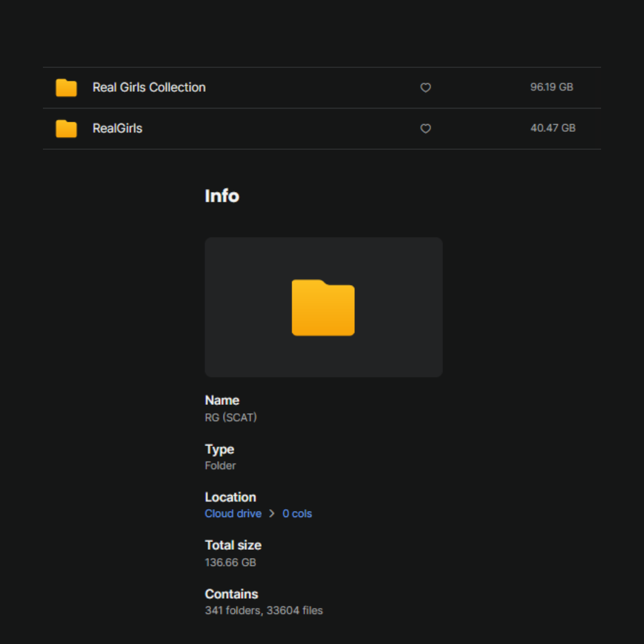Click the folder name value under Name
Viewport: 644px width, 644px height.
tap(231, 417)
